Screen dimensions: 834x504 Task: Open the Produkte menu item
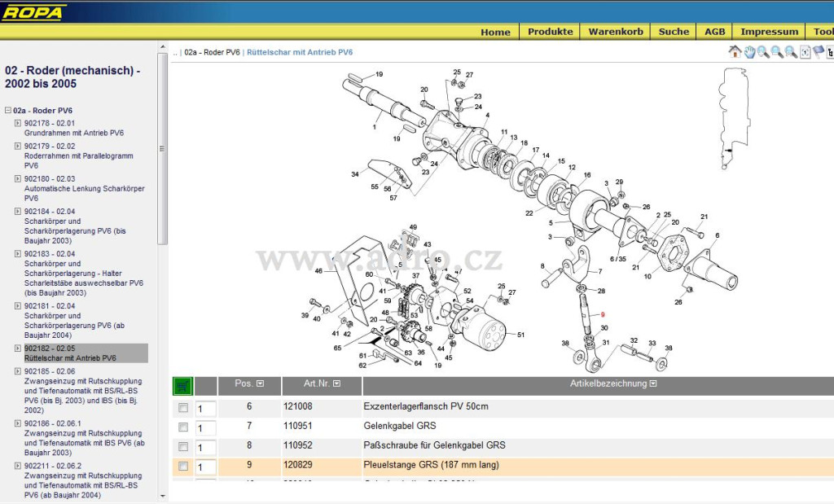point(550,32)
